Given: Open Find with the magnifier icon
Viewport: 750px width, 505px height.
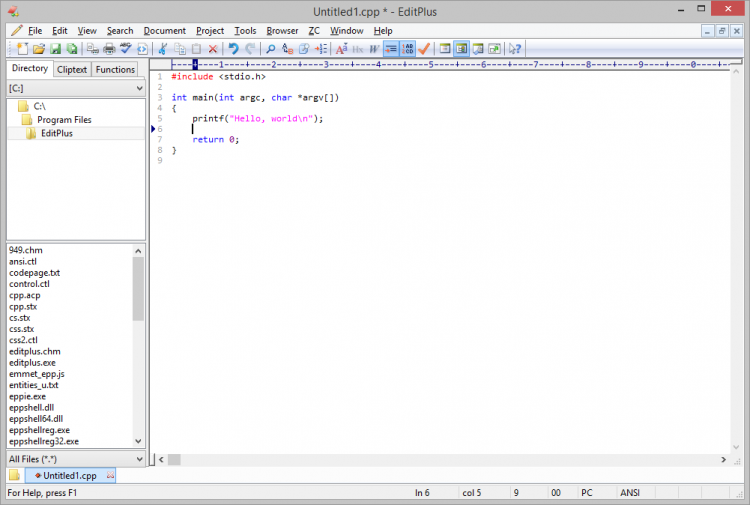Looking at the screenshot, I should (270, 48).
